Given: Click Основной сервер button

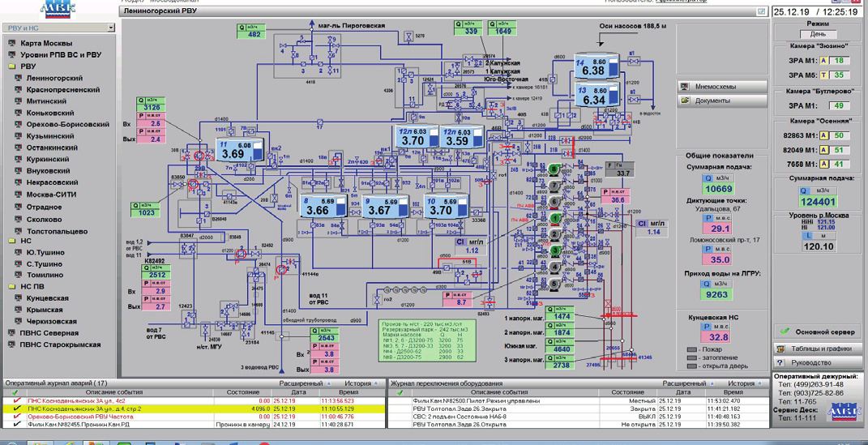Looking at the screenshot, I should (817, 332).
